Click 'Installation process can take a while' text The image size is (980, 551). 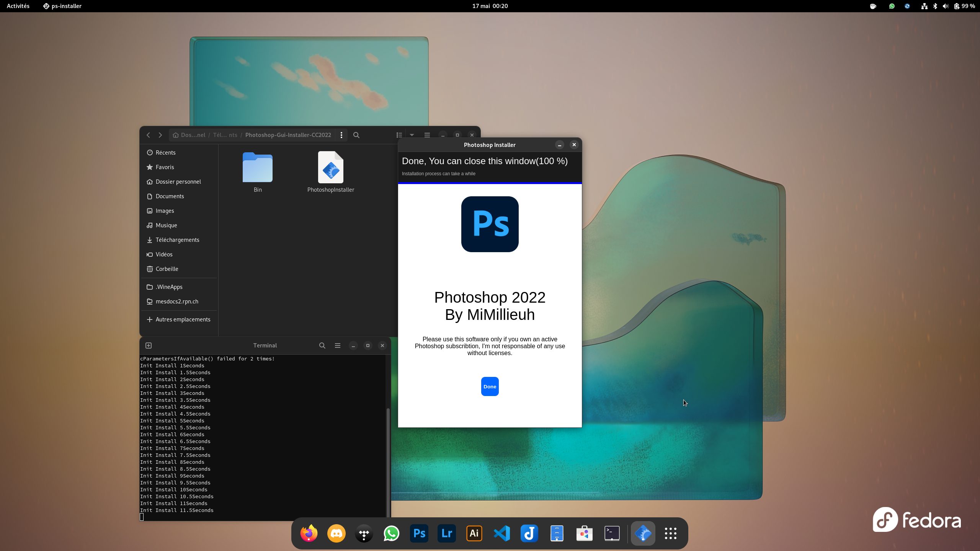pos(439,174)
